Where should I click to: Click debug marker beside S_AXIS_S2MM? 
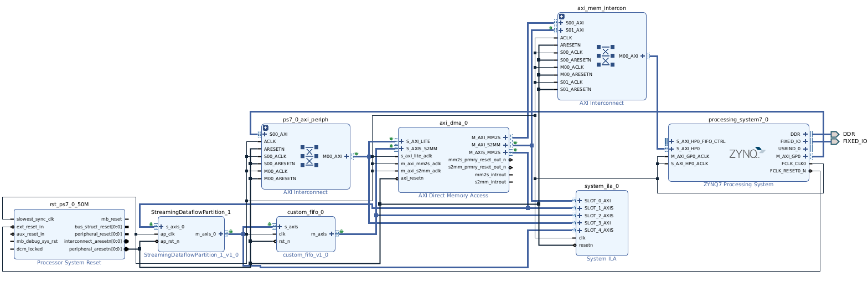(391, 146)
